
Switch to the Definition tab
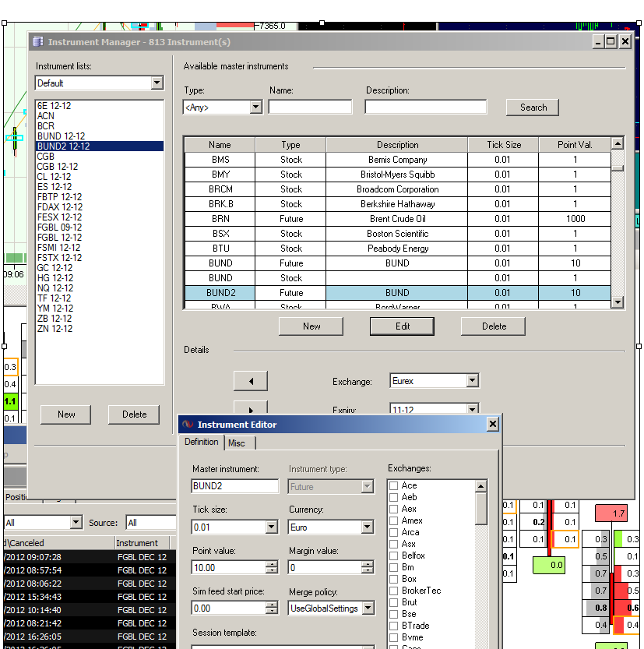pyautogui.click(x=202, y=442)
